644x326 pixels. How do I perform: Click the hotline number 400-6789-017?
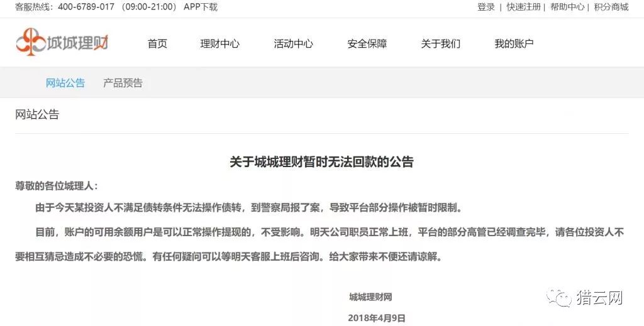86,7
